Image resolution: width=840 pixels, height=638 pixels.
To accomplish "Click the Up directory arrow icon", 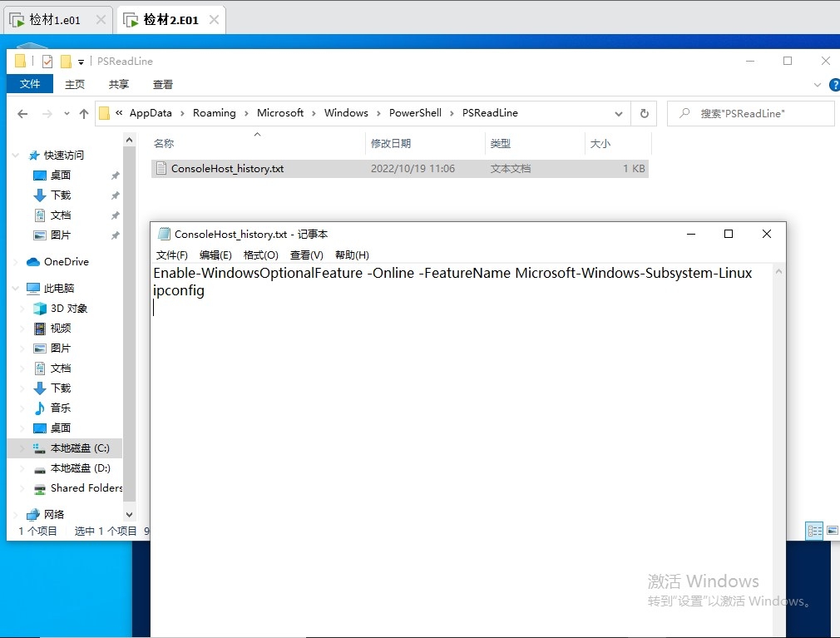I will (x=83, y=114).
